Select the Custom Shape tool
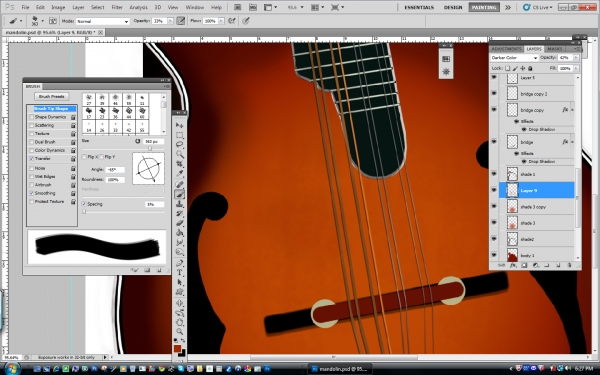The image size is (600, 375). coord(179,292)
